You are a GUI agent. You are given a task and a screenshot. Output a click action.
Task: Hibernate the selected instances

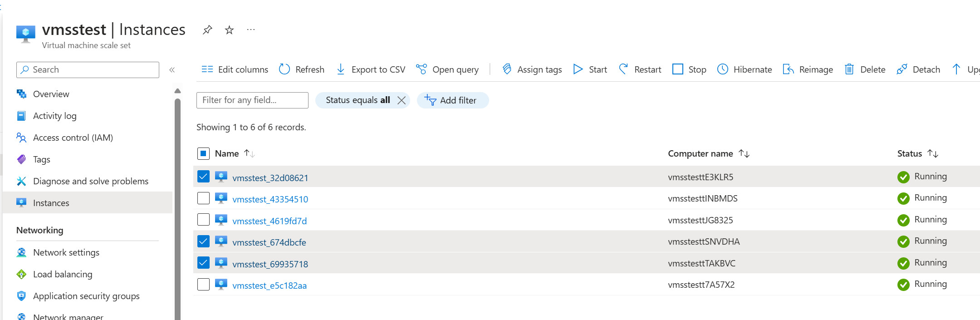pyautogui.click(x=745, y=69)
